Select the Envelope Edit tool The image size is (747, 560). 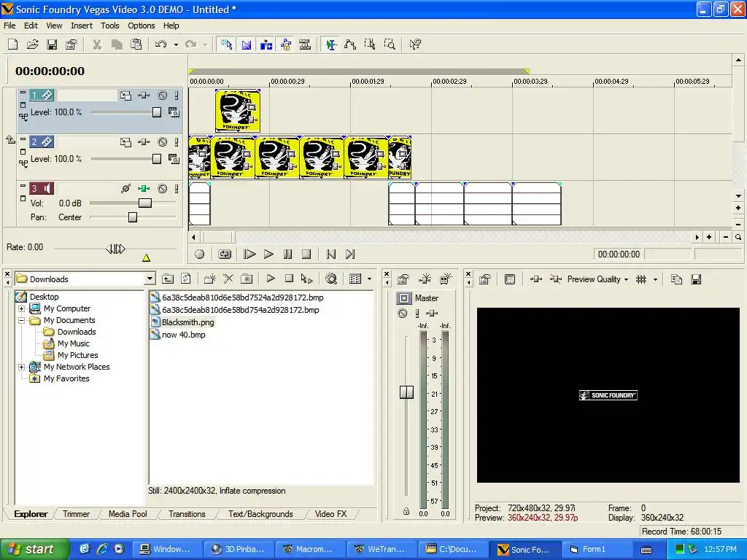350,44
